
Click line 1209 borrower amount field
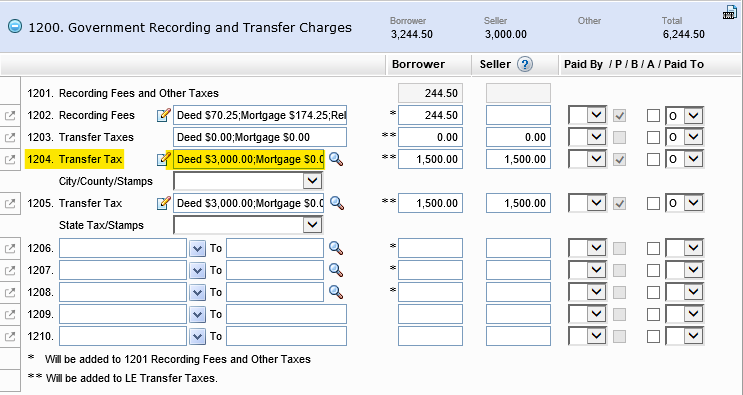pos(430,314)
